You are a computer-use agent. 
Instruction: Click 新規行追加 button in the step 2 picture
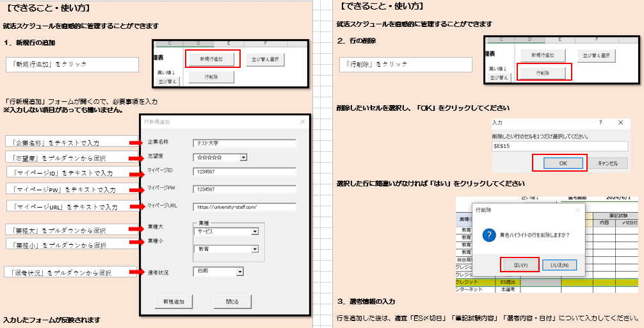click(543, 55)
